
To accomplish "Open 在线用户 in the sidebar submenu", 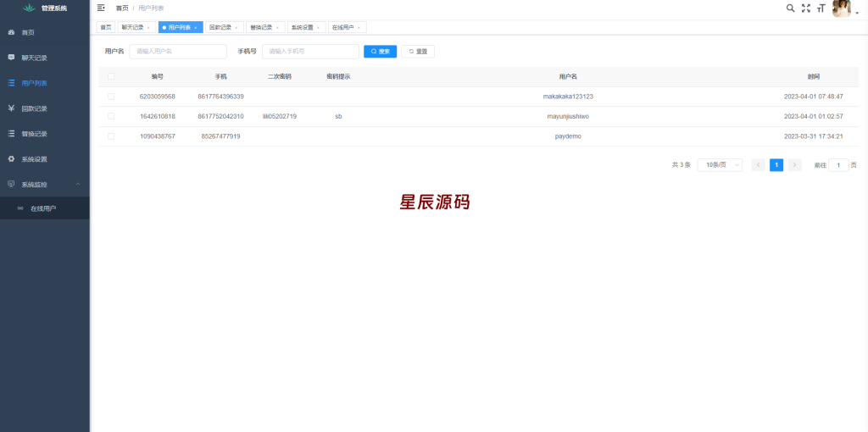I will [x=45, y=208].
